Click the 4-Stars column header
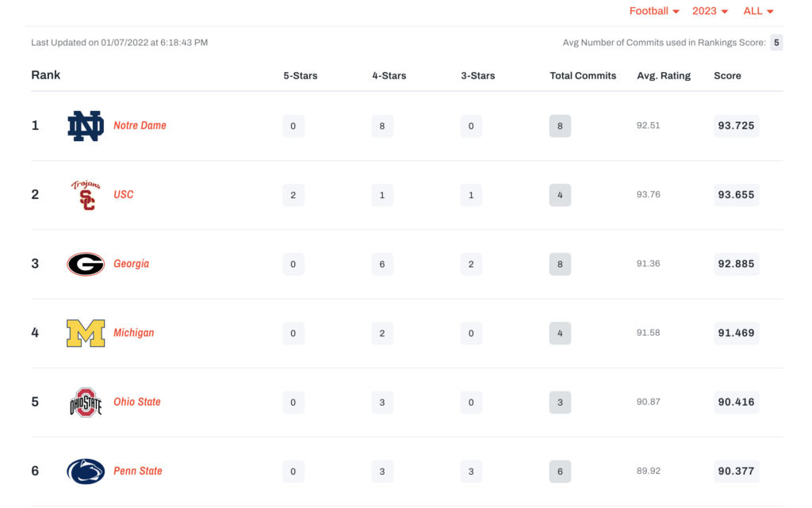812x508 pixels. click(389, 75)
